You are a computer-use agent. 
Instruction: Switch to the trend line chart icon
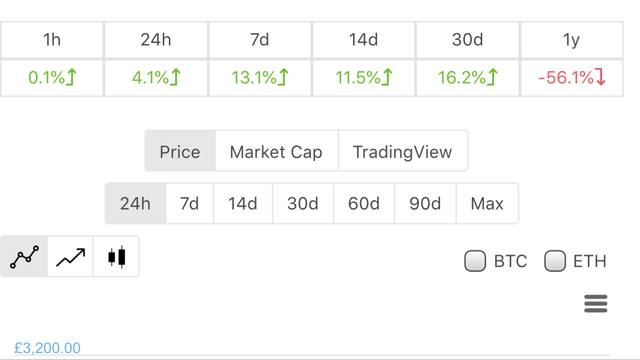tap(70, 257)
